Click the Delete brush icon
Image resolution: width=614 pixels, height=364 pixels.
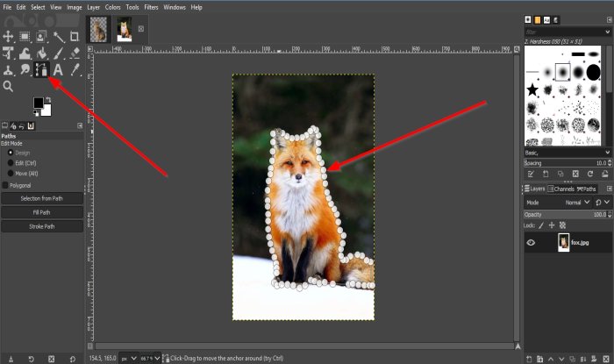575,174
